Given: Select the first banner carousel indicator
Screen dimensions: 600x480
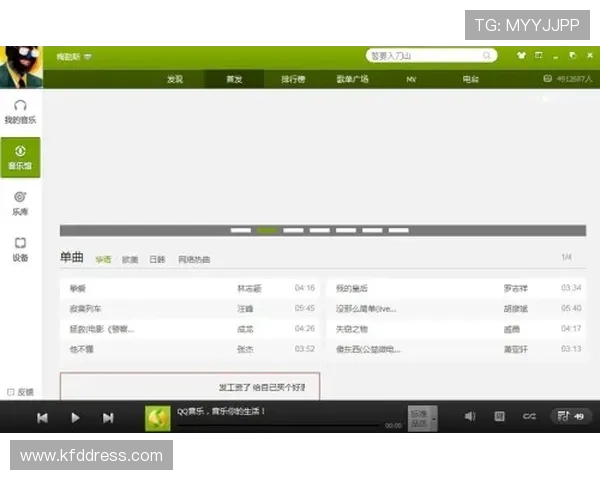Looking at the screenshot, I should [x=241, y=230].
